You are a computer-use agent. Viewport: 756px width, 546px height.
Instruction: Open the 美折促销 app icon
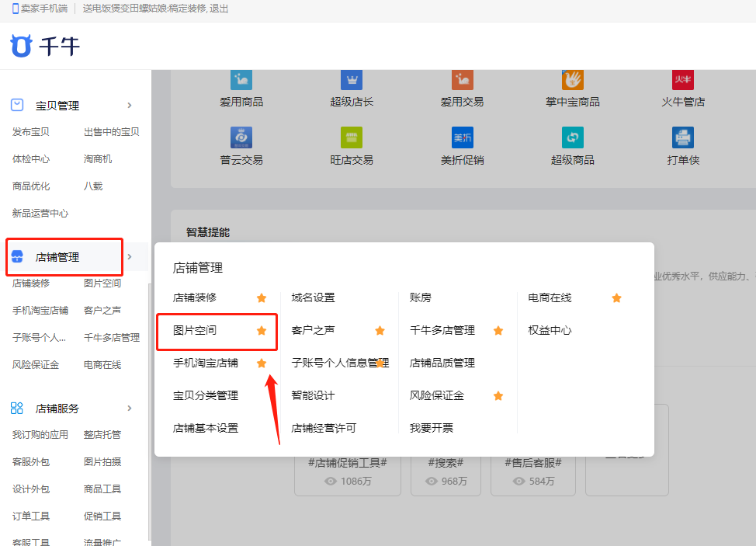pyautogui.click(x=462, y=137)
